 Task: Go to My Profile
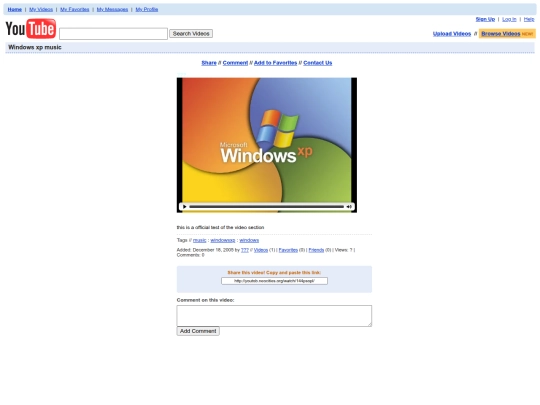click(147, 9)
